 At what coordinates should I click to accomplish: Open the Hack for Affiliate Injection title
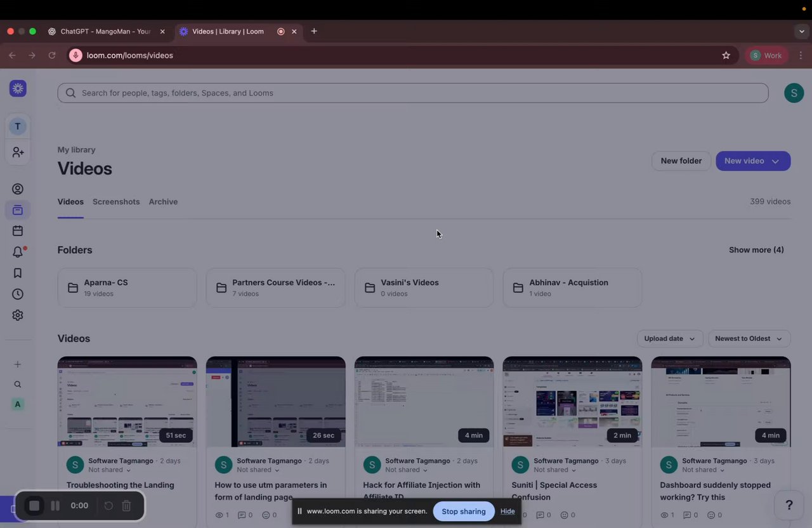click(x=421, y=491)
